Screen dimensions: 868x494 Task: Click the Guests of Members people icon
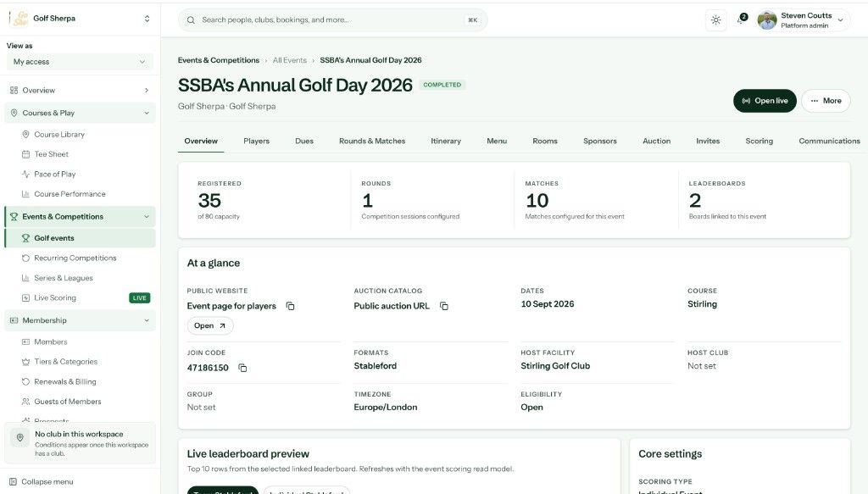click(25, 402)
